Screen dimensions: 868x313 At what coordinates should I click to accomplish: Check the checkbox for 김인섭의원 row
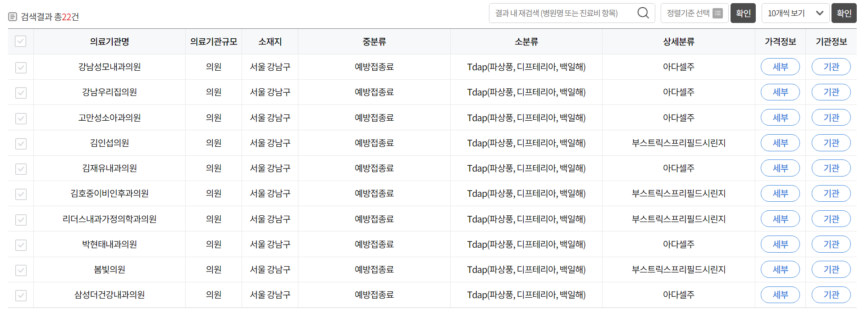[21, 143]
